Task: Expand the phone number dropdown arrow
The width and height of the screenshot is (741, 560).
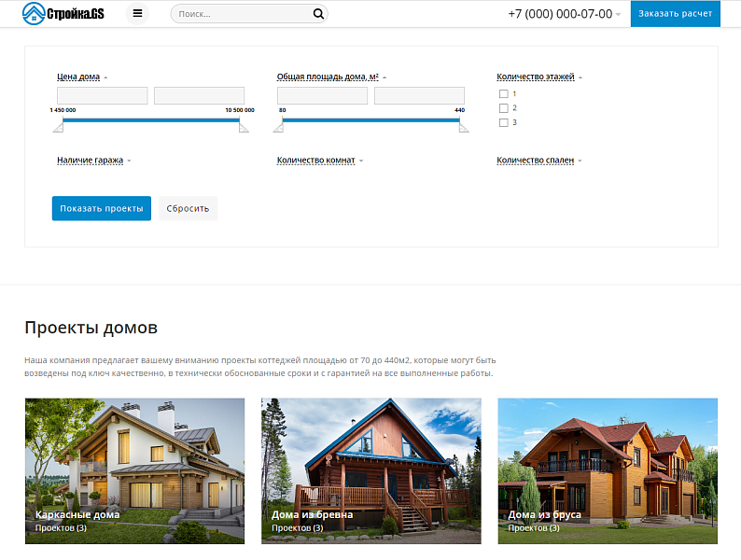Action: (x=618, y=15)
